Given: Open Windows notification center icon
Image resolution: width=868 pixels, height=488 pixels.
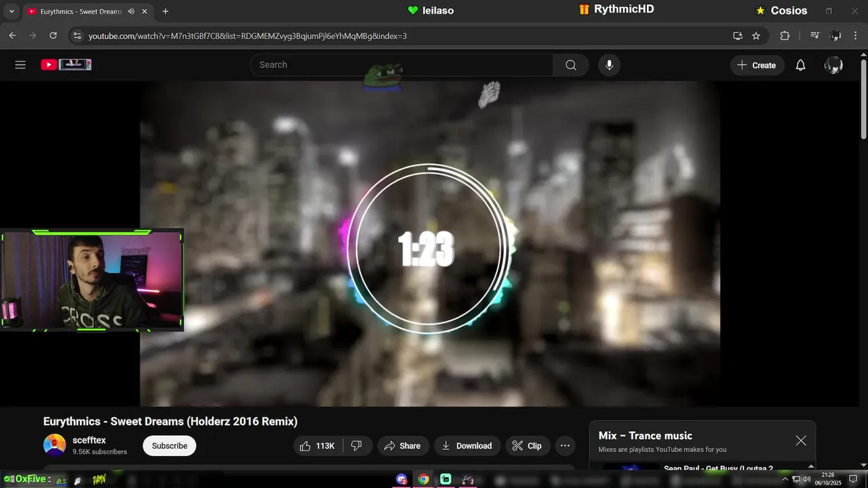Looking at the screenshot, I should pyautogui.click(x=853, y=479).
